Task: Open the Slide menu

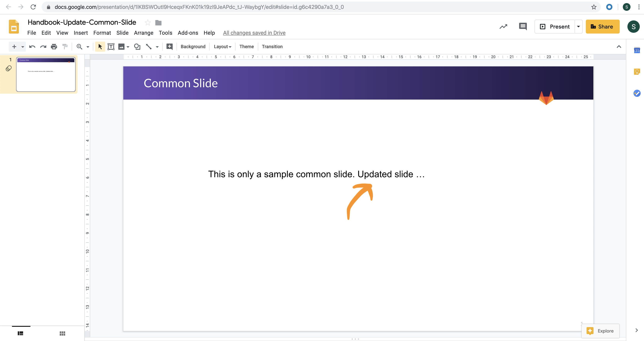Action: (122, 33)
